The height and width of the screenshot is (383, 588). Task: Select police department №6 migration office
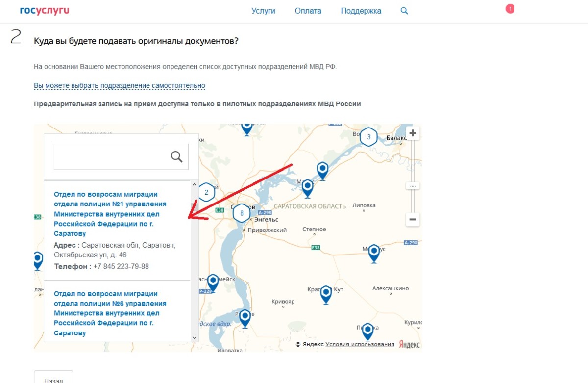tap(110, 313)
